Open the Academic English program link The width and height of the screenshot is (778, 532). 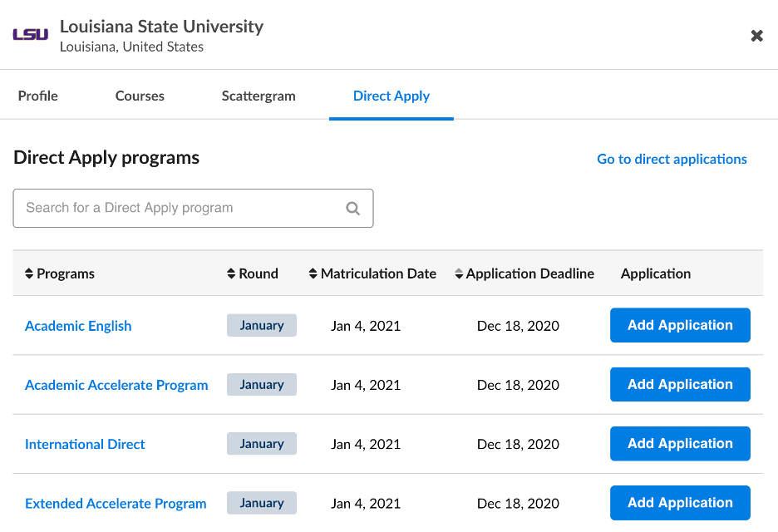click(78, 326)
